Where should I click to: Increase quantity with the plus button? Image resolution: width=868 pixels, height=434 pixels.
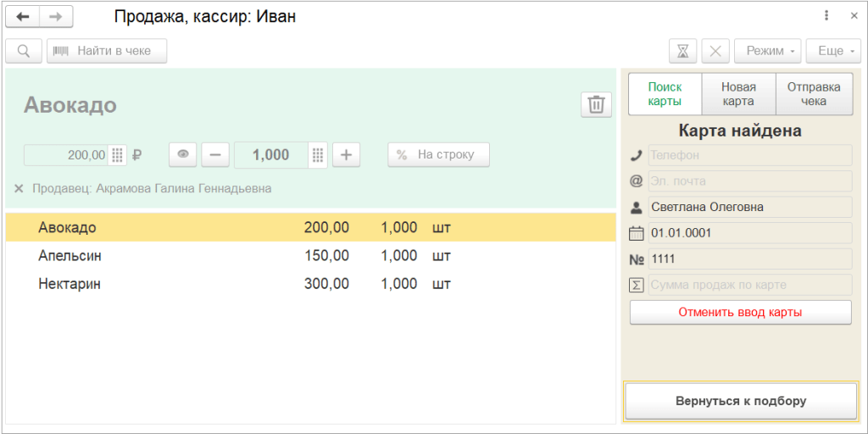tap(347, 155)
